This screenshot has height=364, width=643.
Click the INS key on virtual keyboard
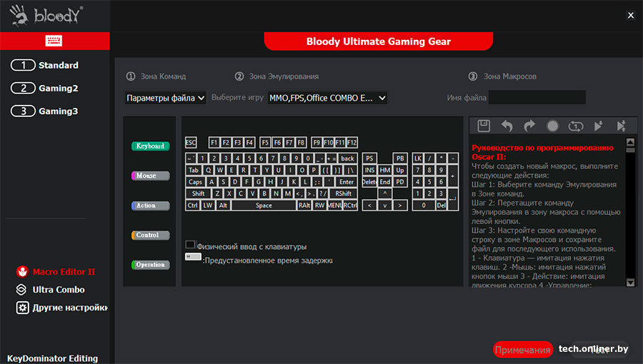click(369, 170)
